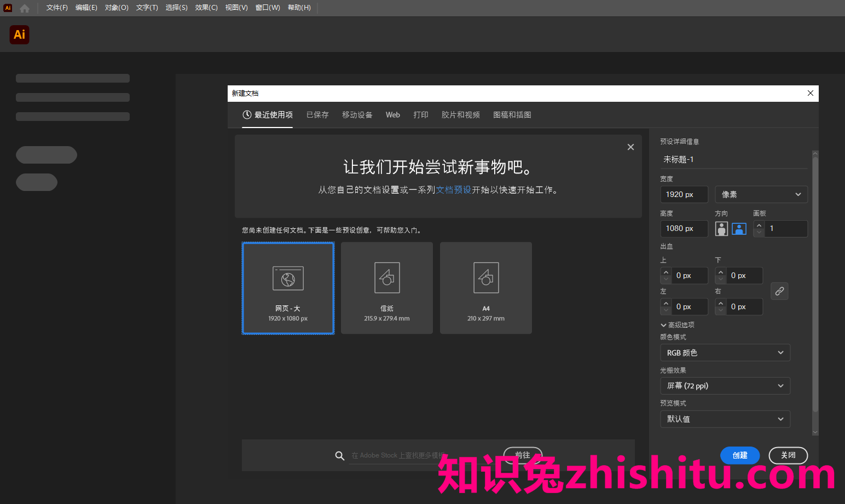Click the document icon in A4 preset

(x=486, y=277)
